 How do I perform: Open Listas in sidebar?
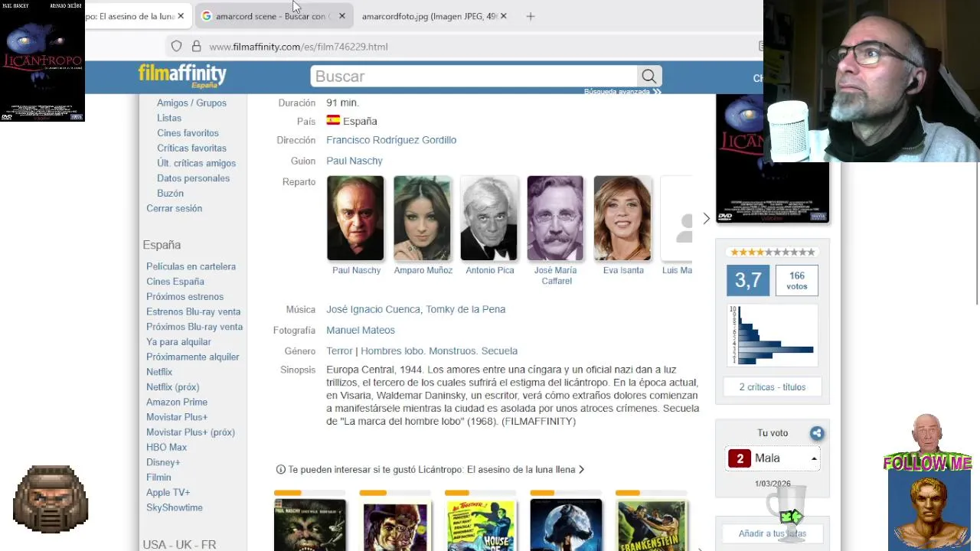(169, 118)
